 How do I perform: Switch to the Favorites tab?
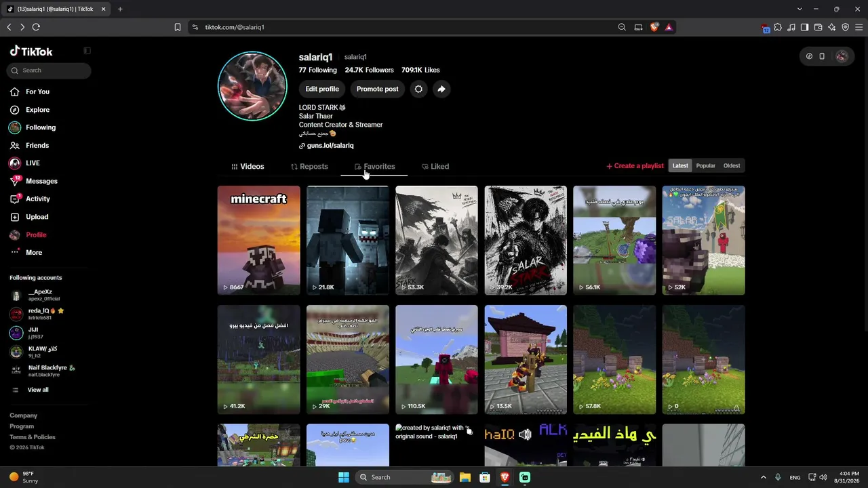[374, 167]
